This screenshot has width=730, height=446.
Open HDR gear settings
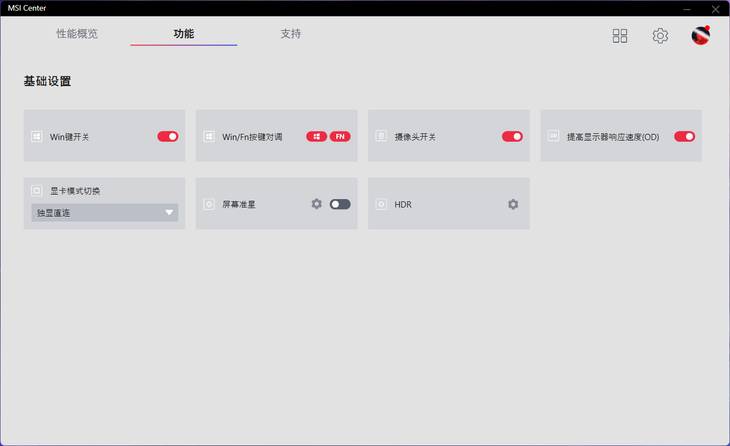click(x=513, y=204)
